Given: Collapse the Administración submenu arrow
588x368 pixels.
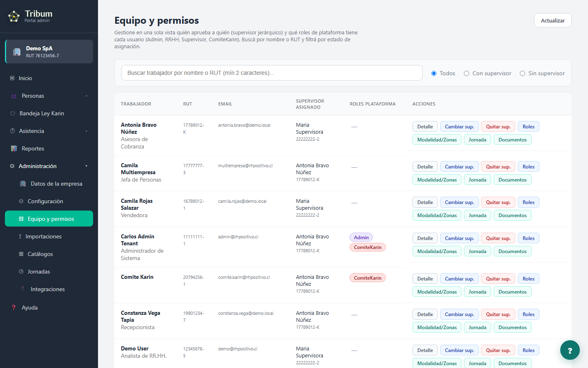Looking at the screenshot, I should click(87, 166).
